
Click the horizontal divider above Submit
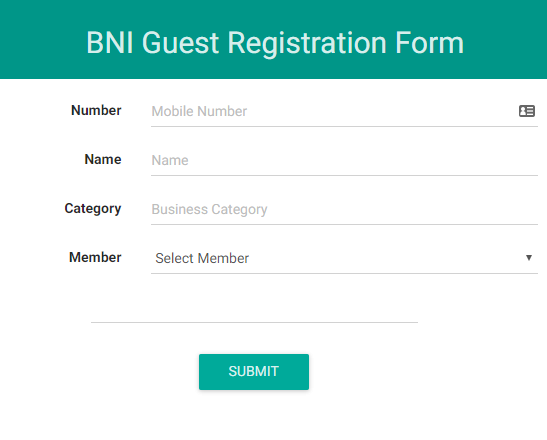[254, 322]
